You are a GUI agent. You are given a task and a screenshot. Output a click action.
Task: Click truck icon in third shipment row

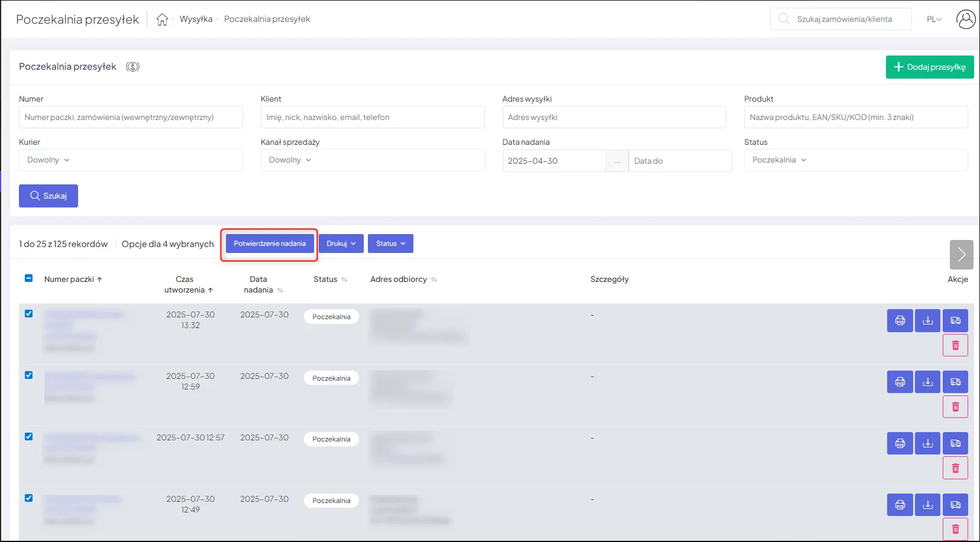coord(955,443)
